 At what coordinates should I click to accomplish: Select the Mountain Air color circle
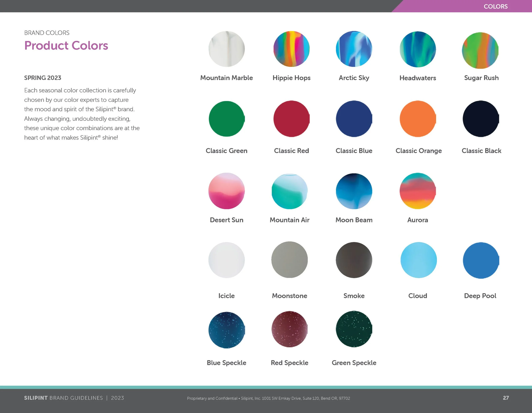click(290, 192)
